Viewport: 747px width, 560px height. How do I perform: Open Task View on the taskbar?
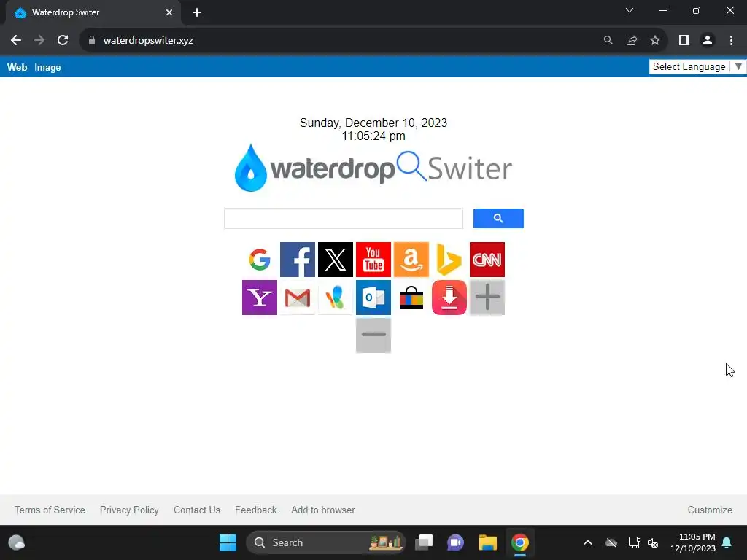(424, 542)
